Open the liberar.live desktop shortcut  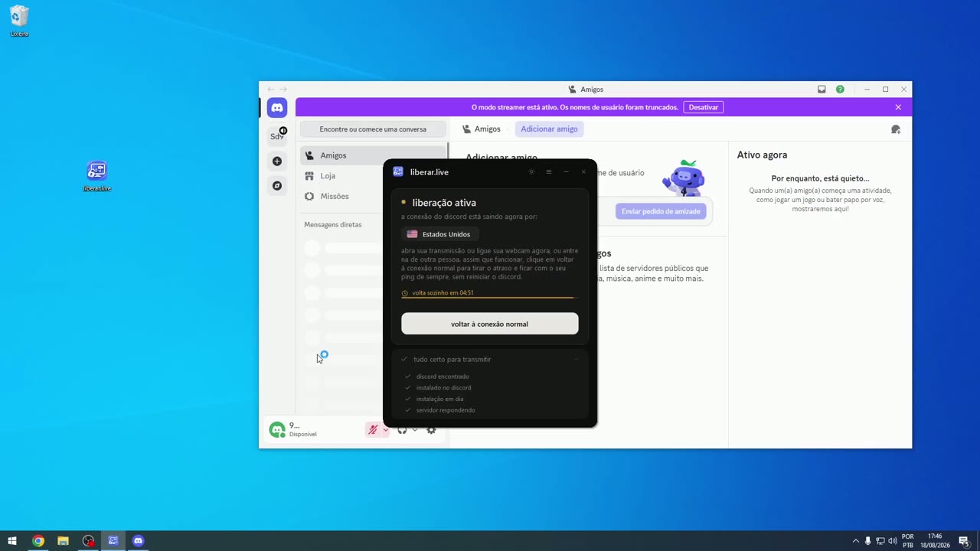pos(96,176)
